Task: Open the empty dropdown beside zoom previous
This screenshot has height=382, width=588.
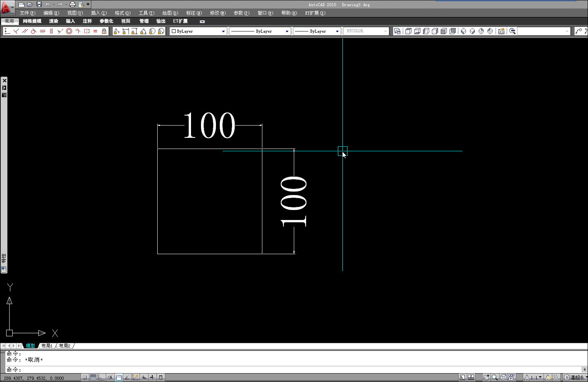Action: pos(544,31)
